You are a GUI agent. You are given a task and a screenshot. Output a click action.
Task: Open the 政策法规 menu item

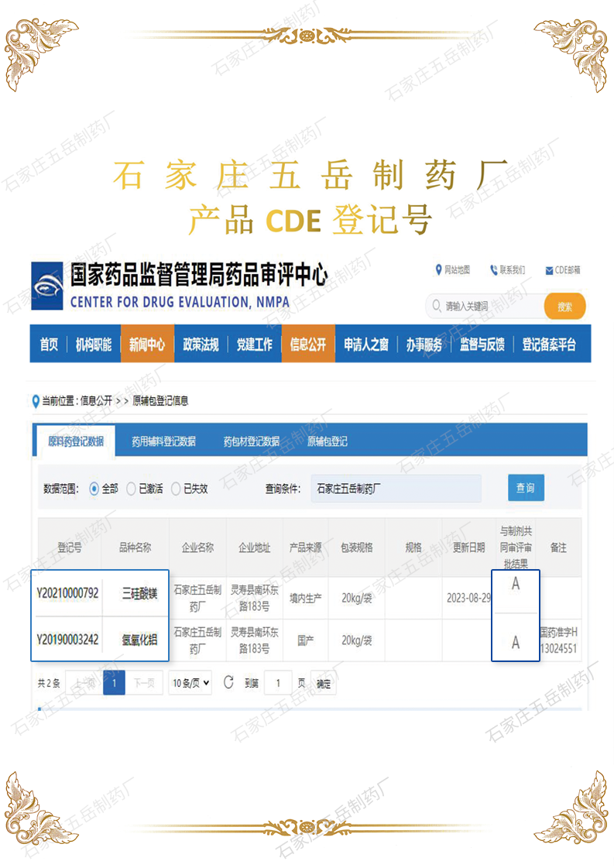201,345
